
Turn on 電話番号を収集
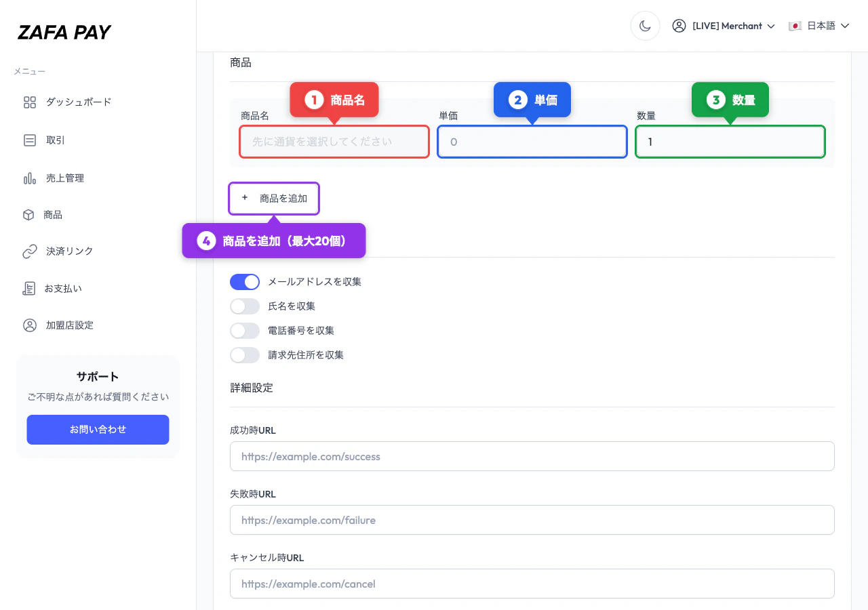(245, 330)
